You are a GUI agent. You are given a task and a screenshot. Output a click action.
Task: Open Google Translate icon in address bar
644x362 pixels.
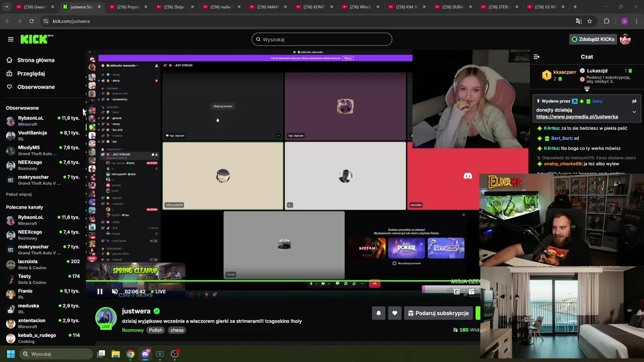pyautogui.click(x=579, y=21)
